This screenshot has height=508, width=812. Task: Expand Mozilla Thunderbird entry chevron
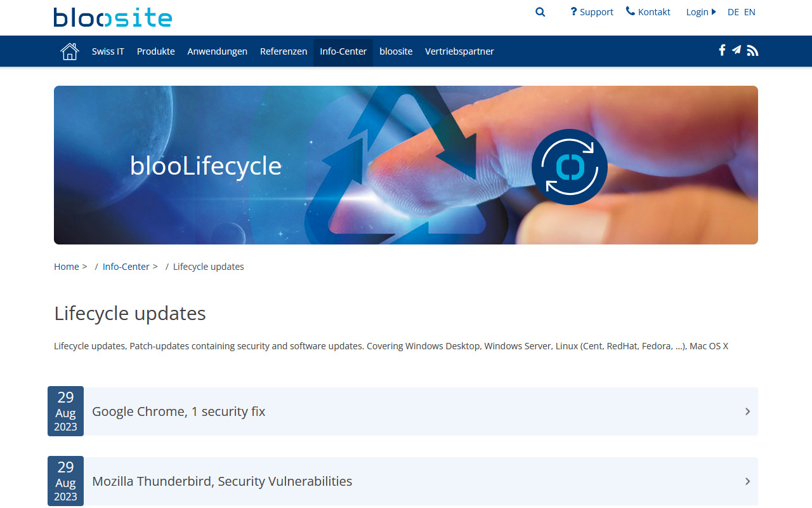747,481
